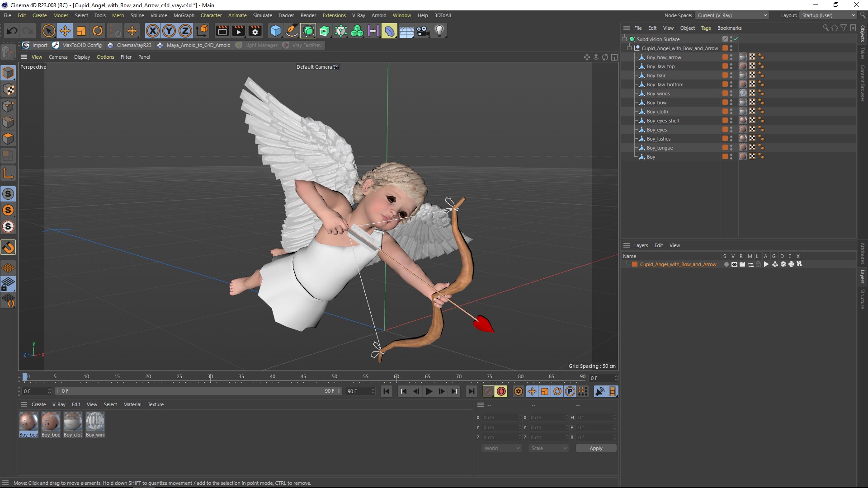Open viewport hamburger menu
The height and width of the screenshot is (488, 868).
[24, 57]
